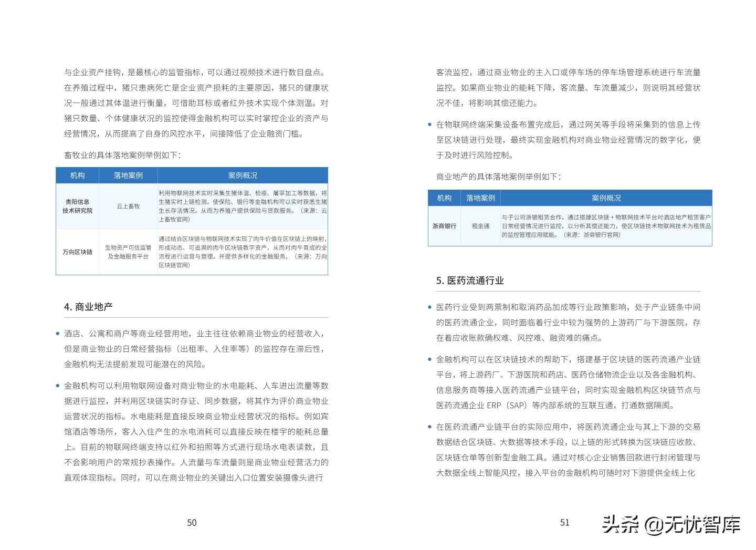Select the cell '万向区块链'
The height and width of the screenshot is (550, 756).
point(77,252)
